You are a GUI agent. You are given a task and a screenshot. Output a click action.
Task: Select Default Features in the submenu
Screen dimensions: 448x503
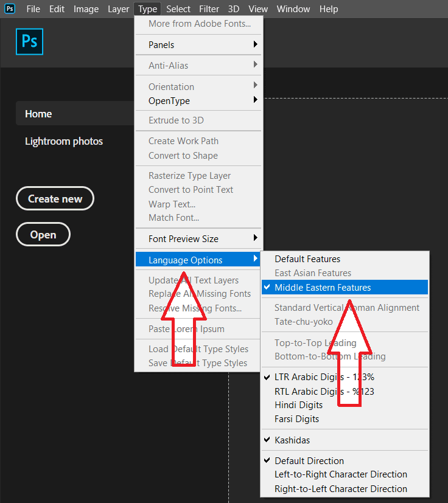coord(345,259)
